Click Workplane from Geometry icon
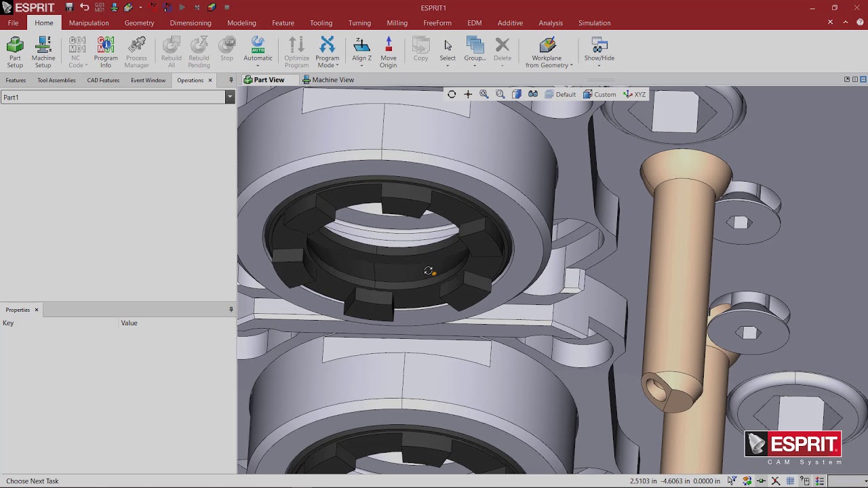 pos(547,45)
